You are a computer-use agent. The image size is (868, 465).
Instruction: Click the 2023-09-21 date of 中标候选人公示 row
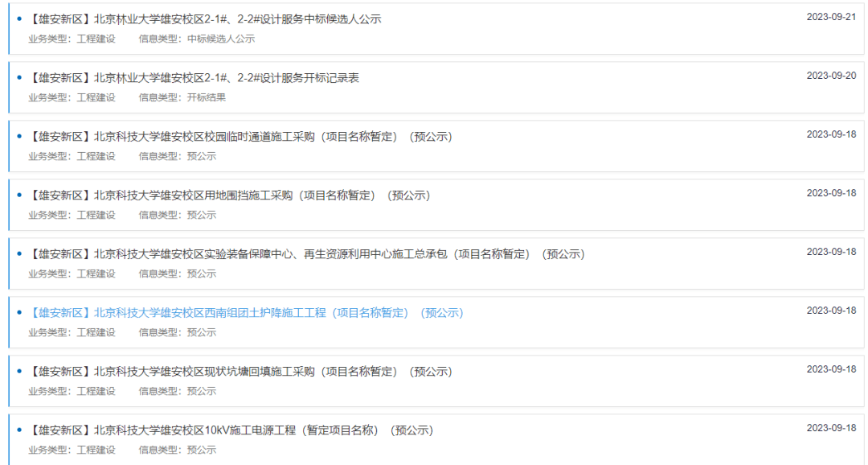(x=831, y=17)
